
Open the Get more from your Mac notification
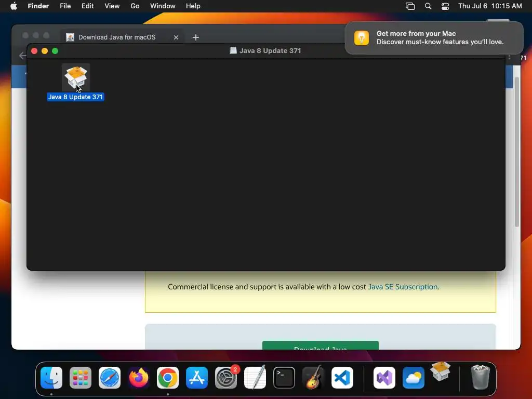(434, 37)
